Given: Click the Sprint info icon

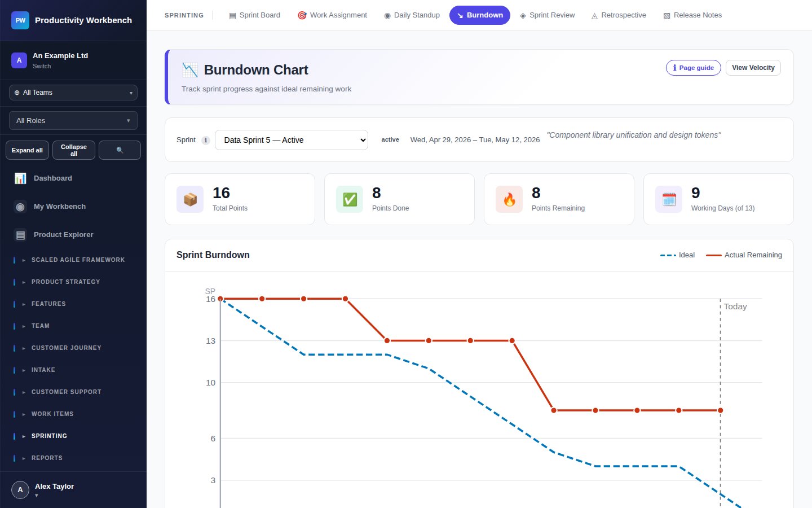Looking at the screenshot, I should (x=206, y=140).
